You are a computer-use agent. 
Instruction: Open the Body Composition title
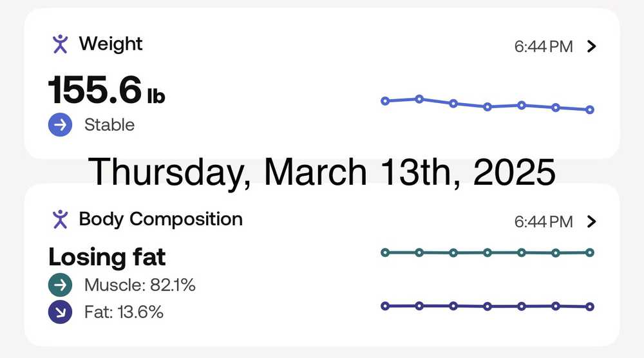(160, 220)
